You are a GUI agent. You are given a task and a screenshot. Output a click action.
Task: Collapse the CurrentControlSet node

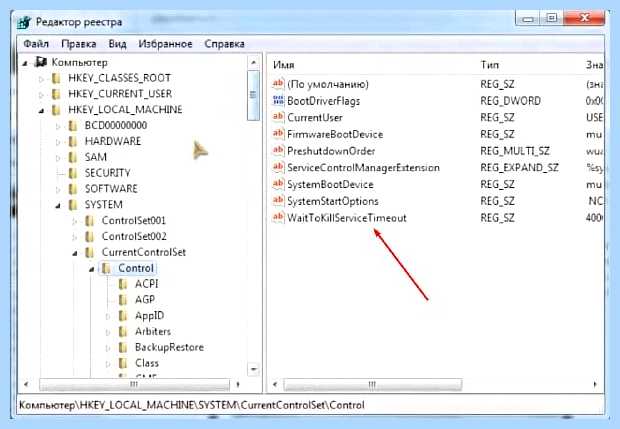tap(75, 253)
